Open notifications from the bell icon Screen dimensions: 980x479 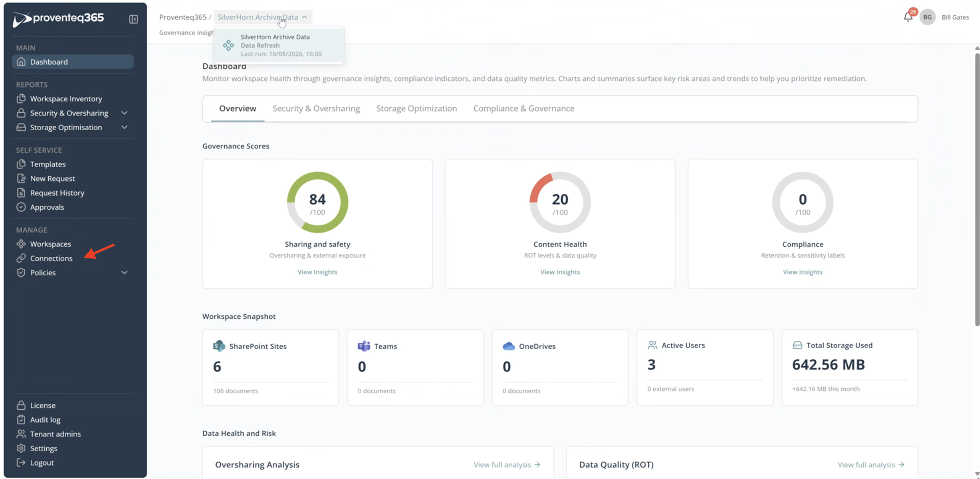(908, 17)
